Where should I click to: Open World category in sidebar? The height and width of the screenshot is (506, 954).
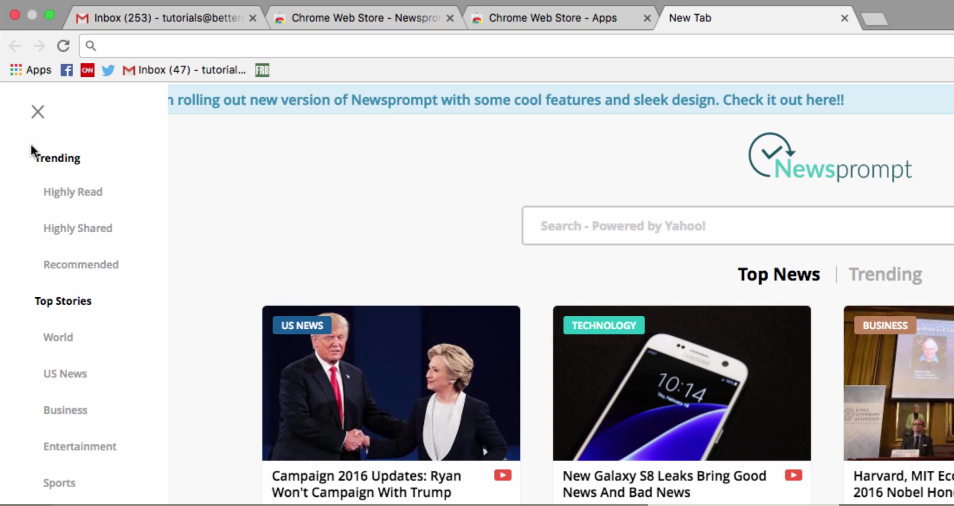(58, 338)
